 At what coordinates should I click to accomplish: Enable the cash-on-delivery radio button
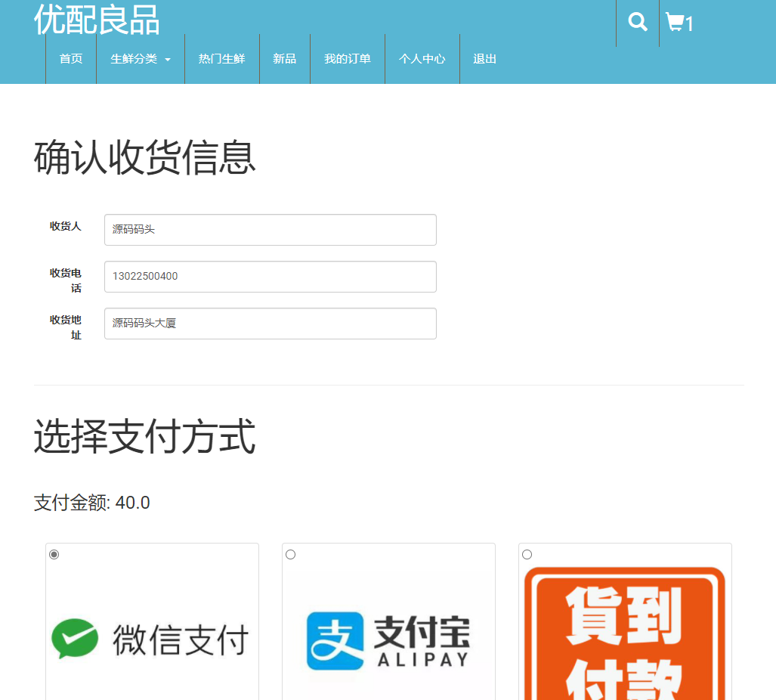527,554
